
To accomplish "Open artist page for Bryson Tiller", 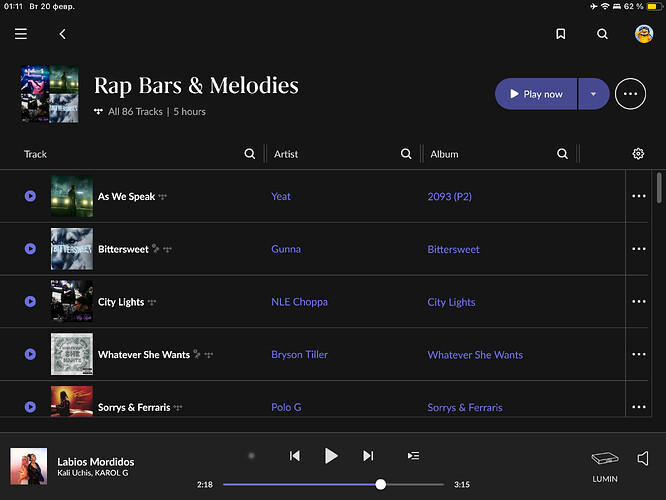I will 299,354.
